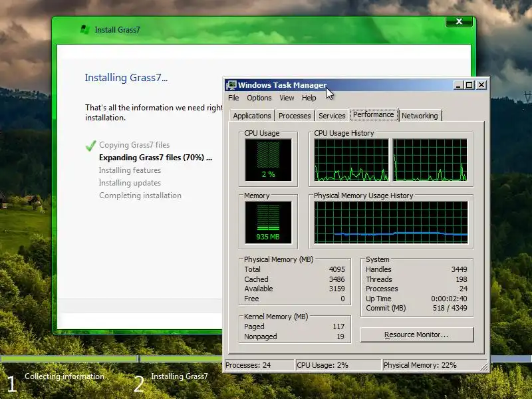Click the Kernel Memory Nonpaged value 19

point(340,336)
